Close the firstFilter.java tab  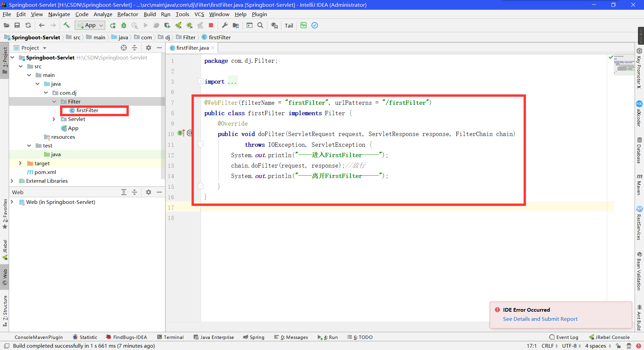[x=213, y=48]
